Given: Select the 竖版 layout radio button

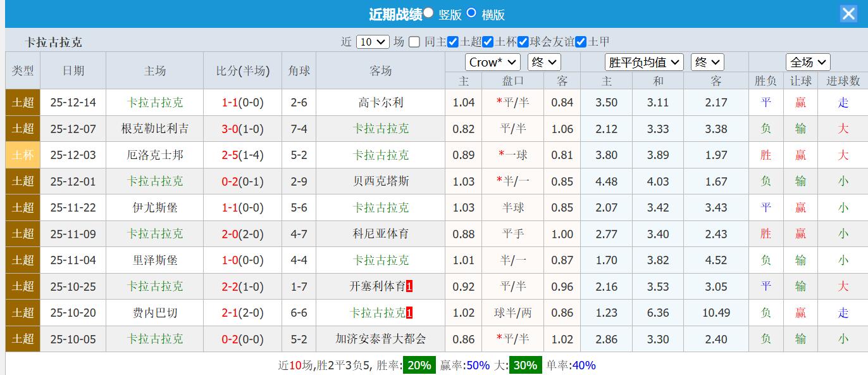Looking at the screenshot, I should click(x=428, y=13).
